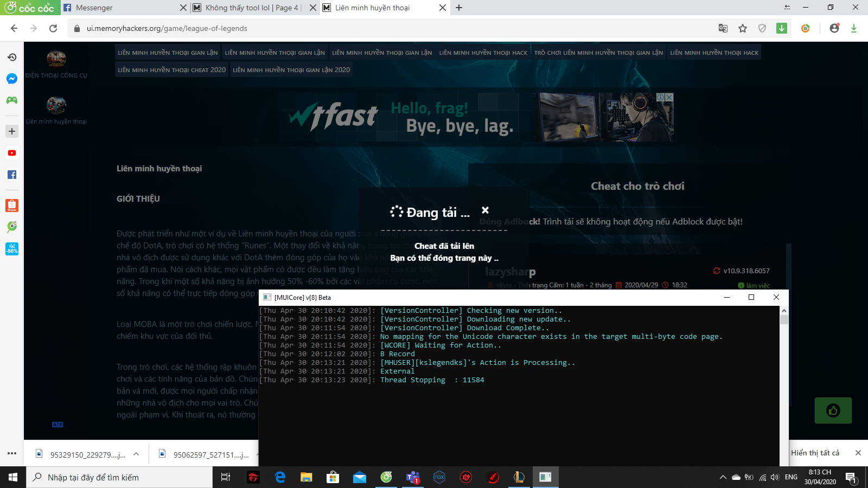The width and height of the screenshot is (868, 488).
Task: Close the downloads bar
Action: 858,453
